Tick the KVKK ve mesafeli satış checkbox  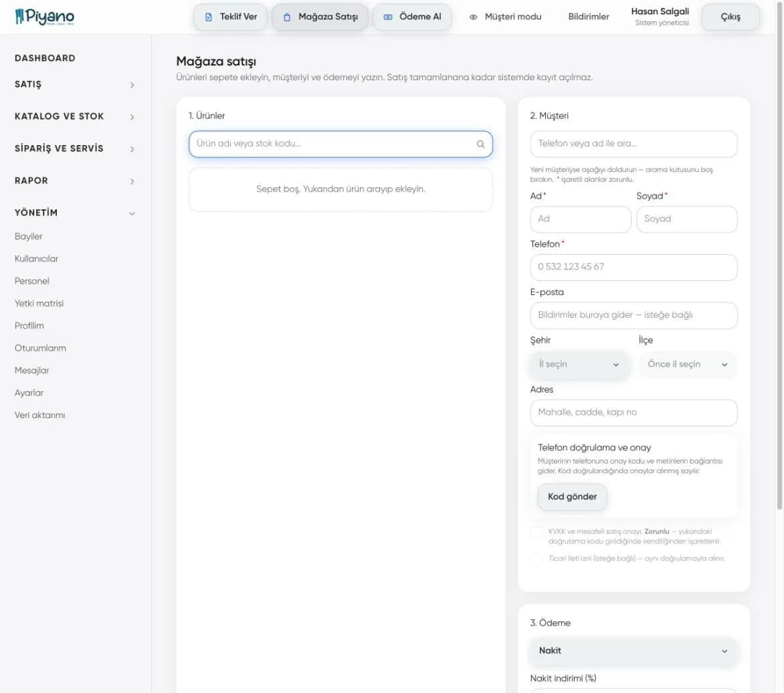(536, 533)
